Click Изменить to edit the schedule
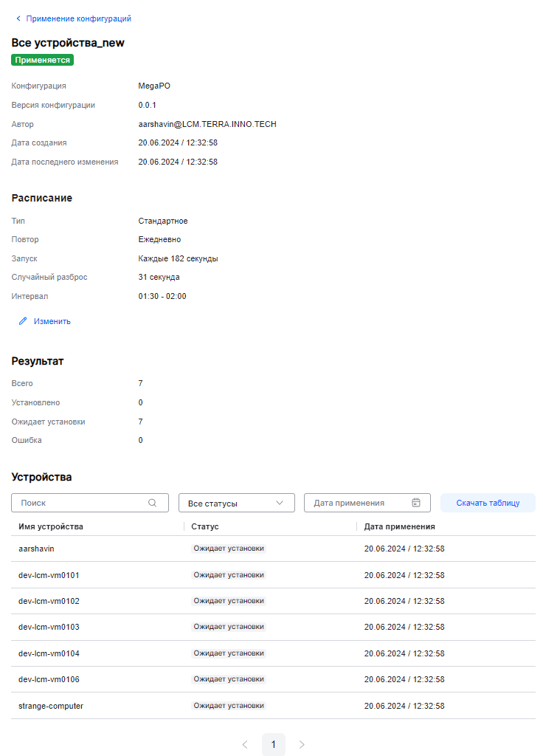Viewport: 543px width, 756px height. (x=52, y=321)
